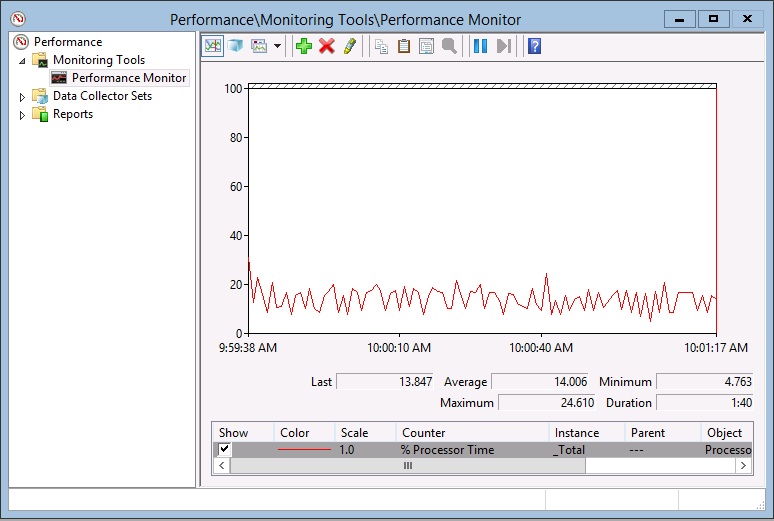
Task: Select the Performance root node
Action: (x=67, y=42)
